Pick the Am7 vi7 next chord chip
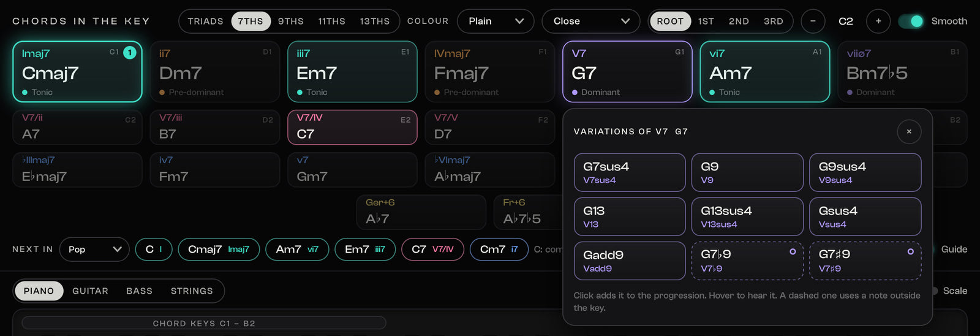This screenshot has width=980, height=336. [297, 249]
